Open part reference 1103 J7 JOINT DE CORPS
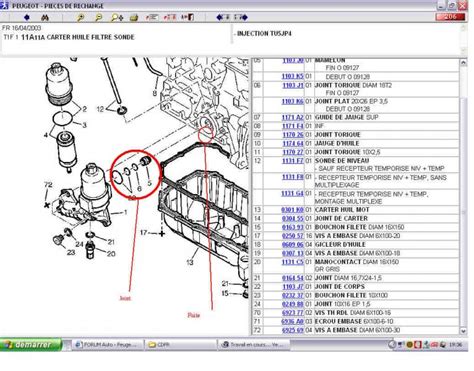 [x=293, y=287]
